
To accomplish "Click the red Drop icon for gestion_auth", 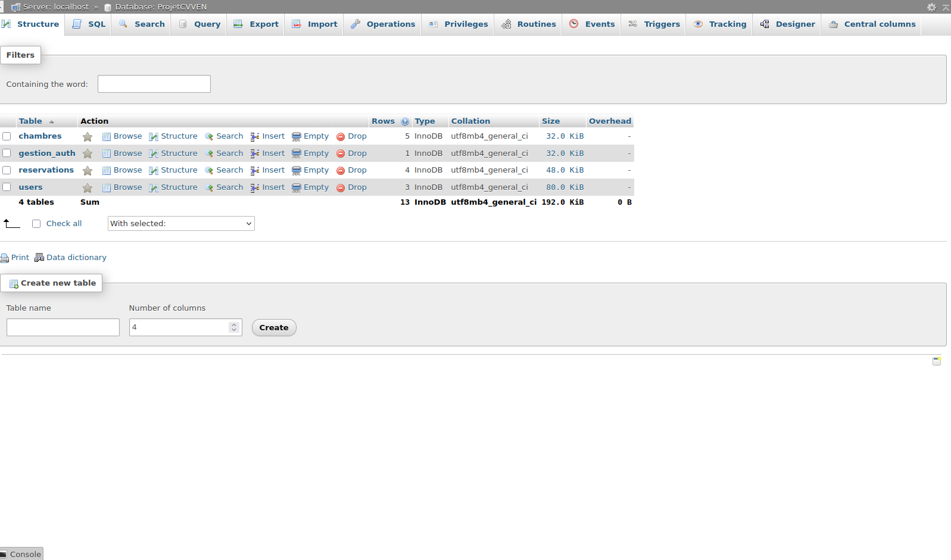I will click(x=341, y=154).
